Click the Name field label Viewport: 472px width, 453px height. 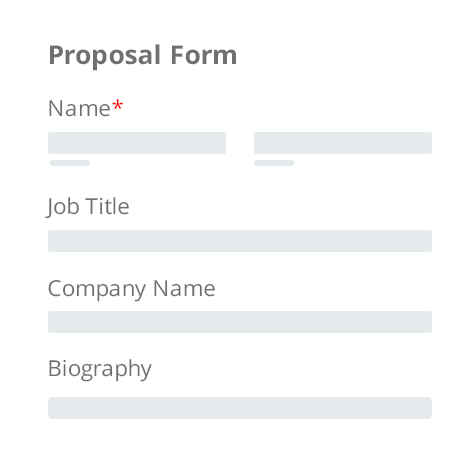[x=79, y=109]
